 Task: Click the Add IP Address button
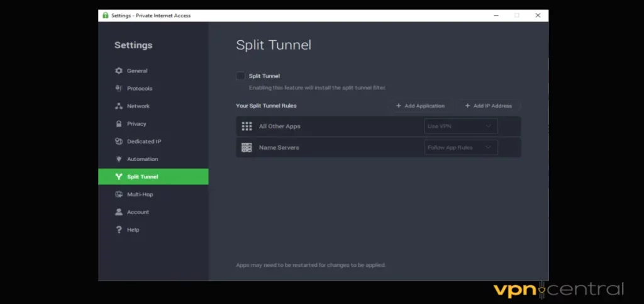coord(488,106)
